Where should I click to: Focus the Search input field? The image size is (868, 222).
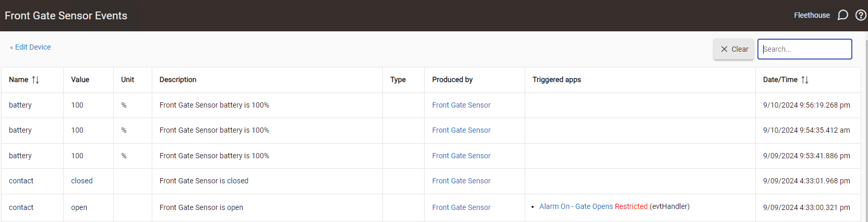click(804, 49)
